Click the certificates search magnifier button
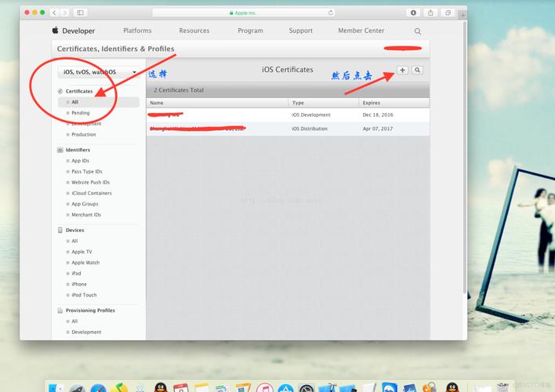555x392 pixels. point(417,70)
